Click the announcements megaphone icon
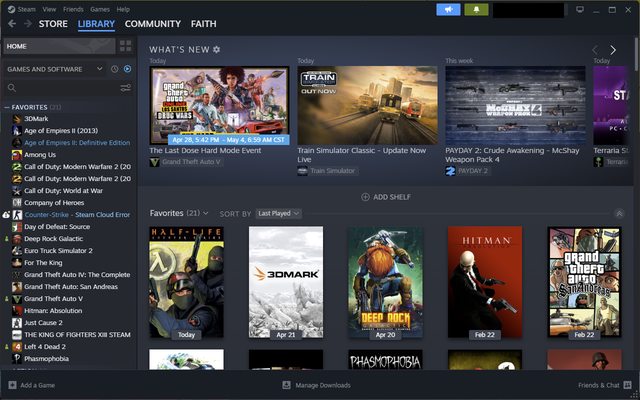This screenshot has width=640, height=400. tap(448, 9)
